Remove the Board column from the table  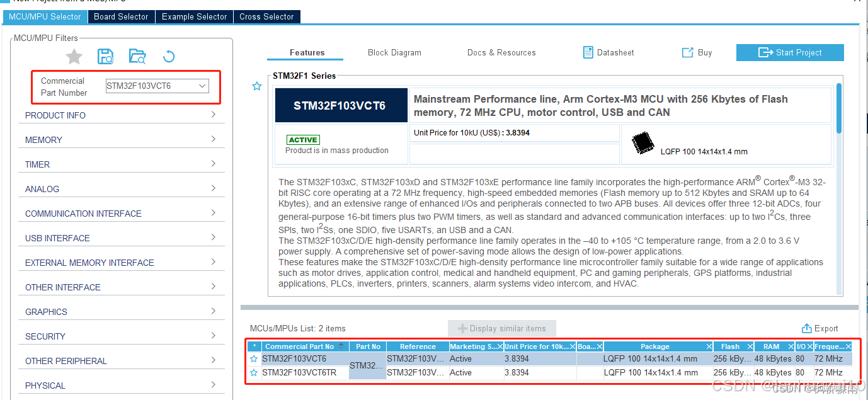(599, 346)
